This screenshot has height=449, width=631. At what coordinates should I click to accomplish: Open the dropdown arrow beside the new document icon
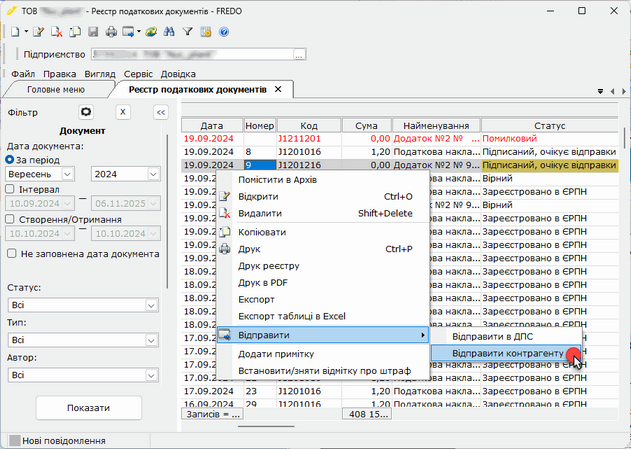tap(26, 31)
